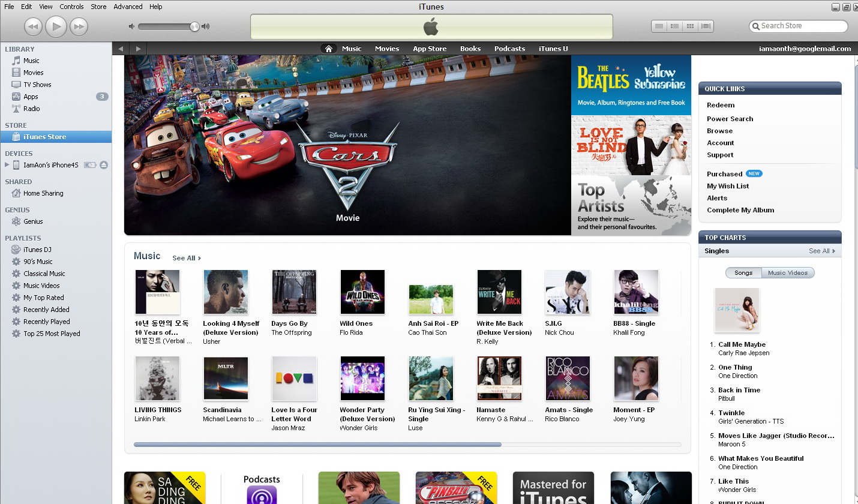Go to the Music store tab
858x504 pixels.
click(352, 49)
